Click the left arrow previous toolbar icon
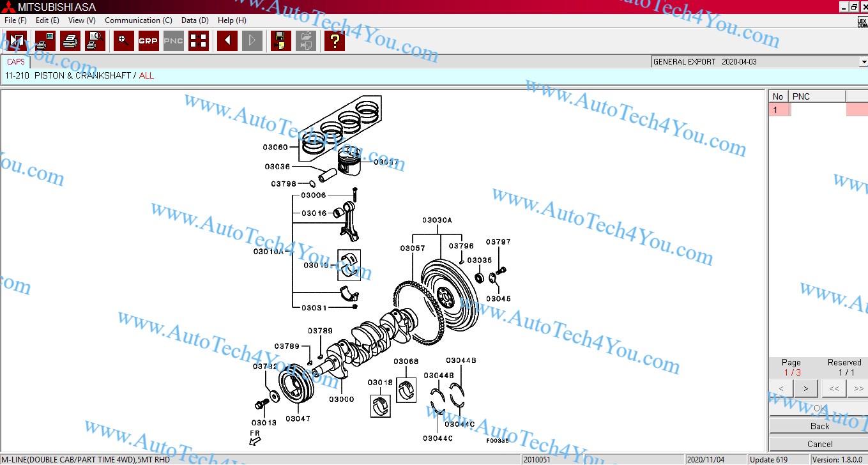 [227, 41]
